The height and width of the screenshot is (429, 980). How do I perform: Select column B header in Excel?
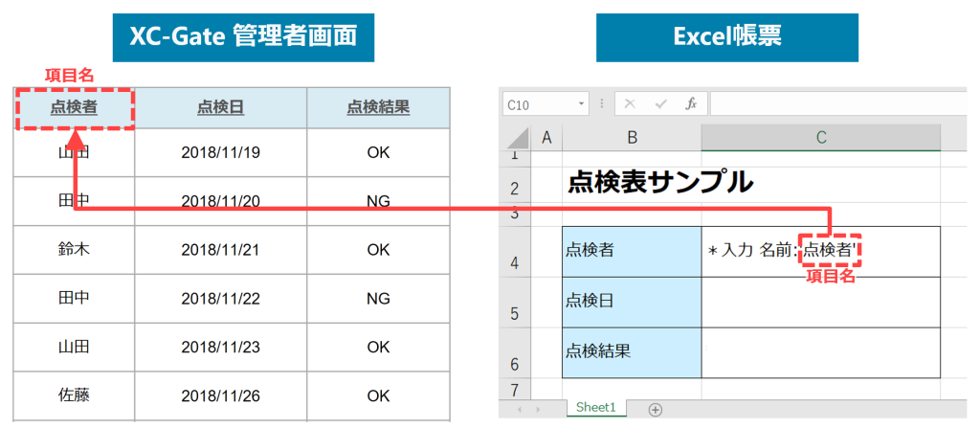click(632, 139)
